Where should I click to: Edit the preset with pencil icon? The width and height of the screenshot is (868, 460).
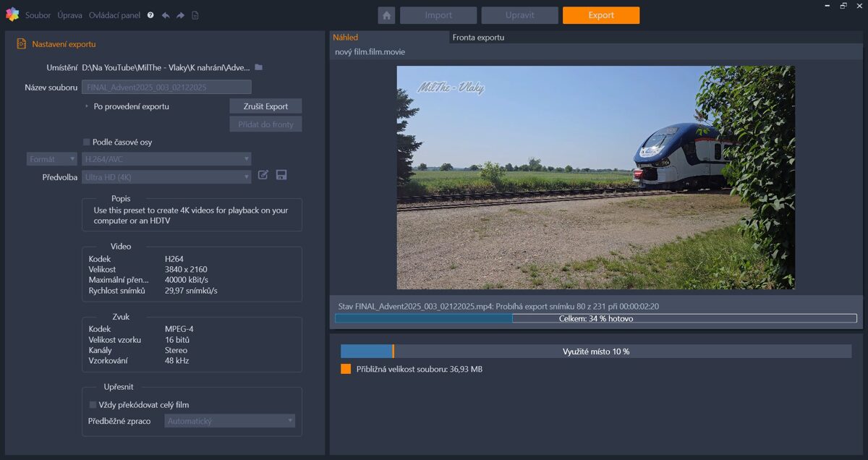pos(263,175)
